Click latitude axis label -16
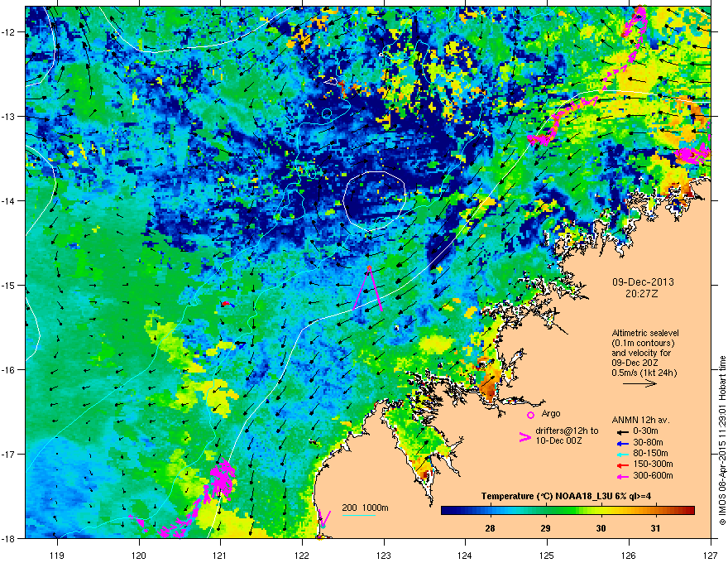 [8, 370]
